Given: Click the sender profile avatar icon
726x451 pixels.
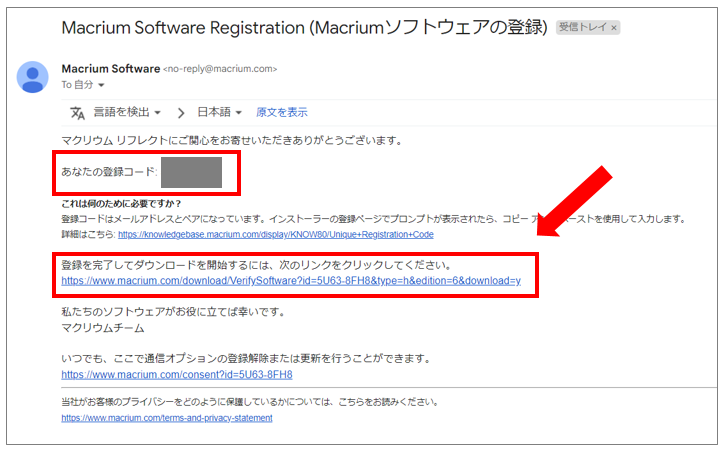Looking at the screenshot, I should click(x=32, y=77).
